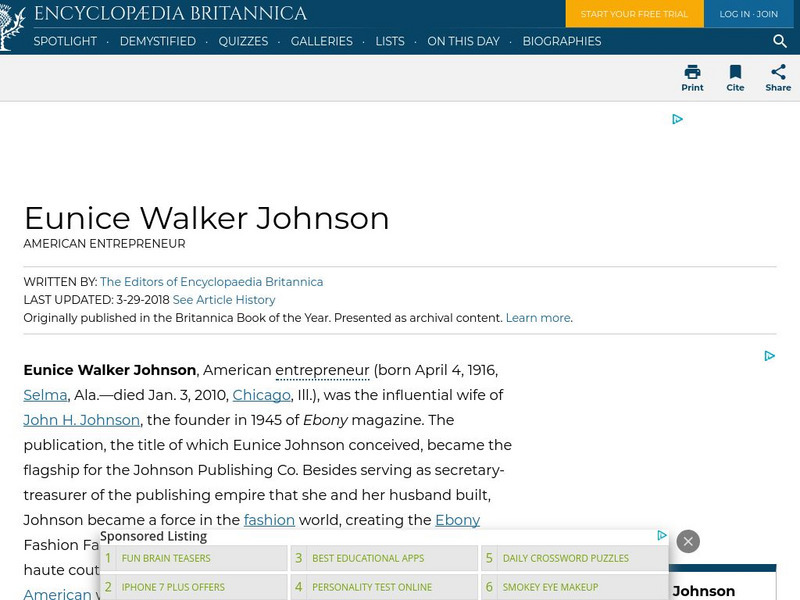Click the search magnifier icon

780,41
